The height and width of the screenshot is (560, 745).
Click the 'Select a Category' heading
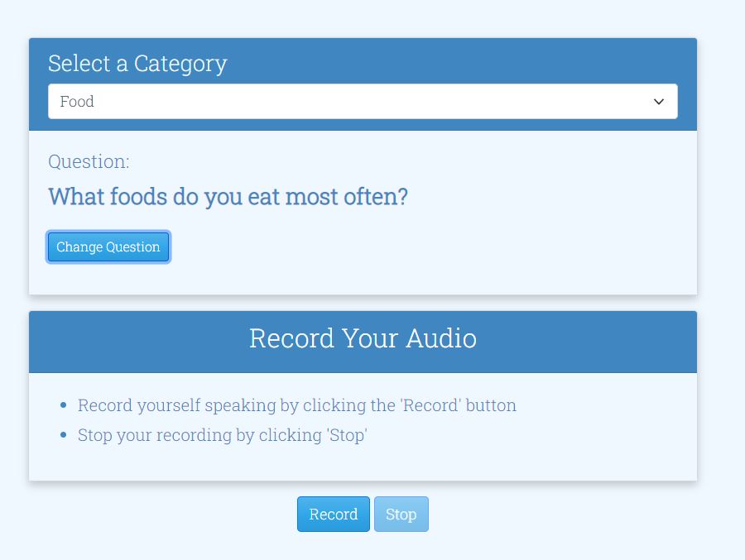pyautogui.click(x=137, y=64)
